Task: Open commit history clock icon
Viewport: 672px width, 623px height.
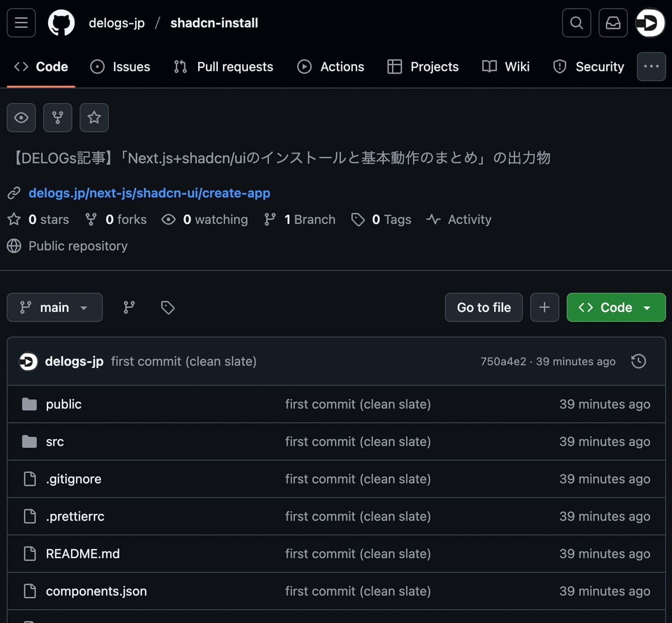Action: 639,361
